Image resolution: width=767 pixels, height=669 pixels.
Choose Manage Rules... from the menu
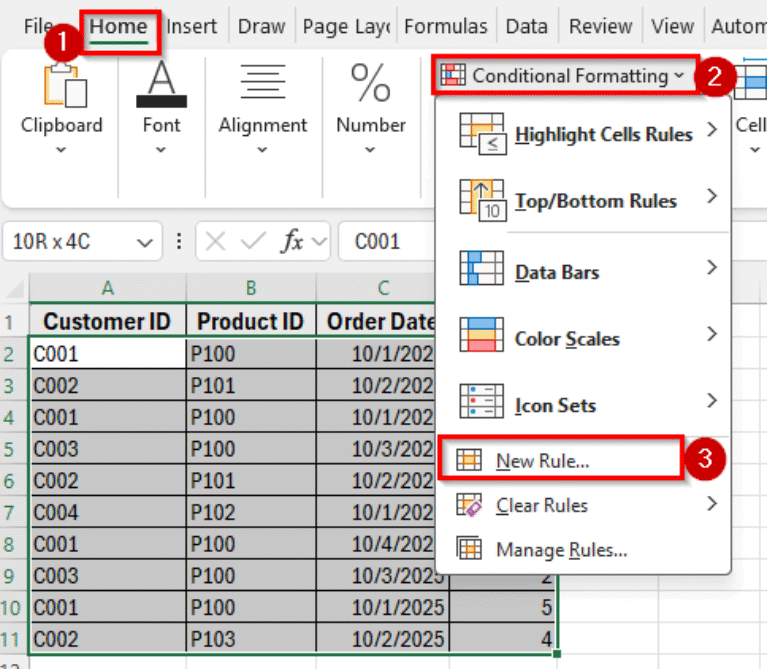[x=583, y=549]
